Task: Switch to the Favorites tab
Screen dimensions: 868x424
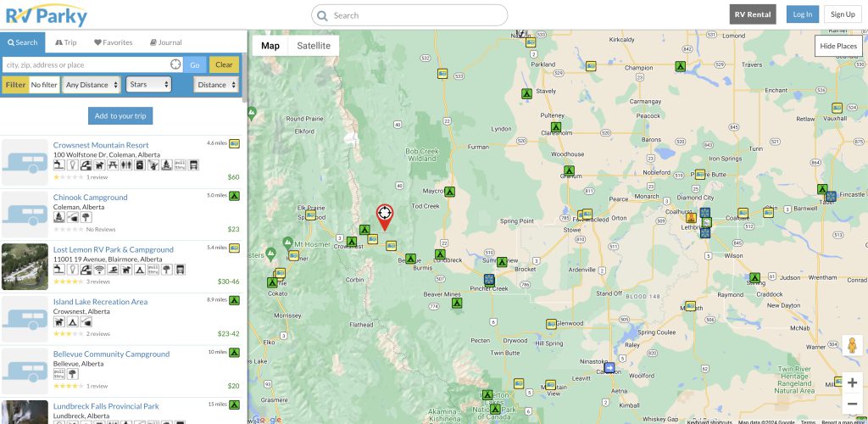Action: pos(114,42)
